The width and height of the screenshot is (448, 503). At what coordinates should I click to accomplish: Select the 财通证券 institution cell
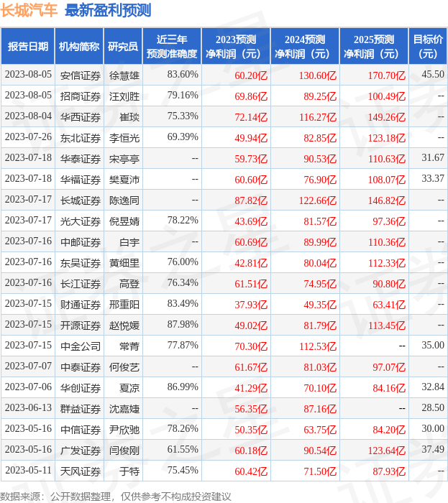tap(81, 305)
